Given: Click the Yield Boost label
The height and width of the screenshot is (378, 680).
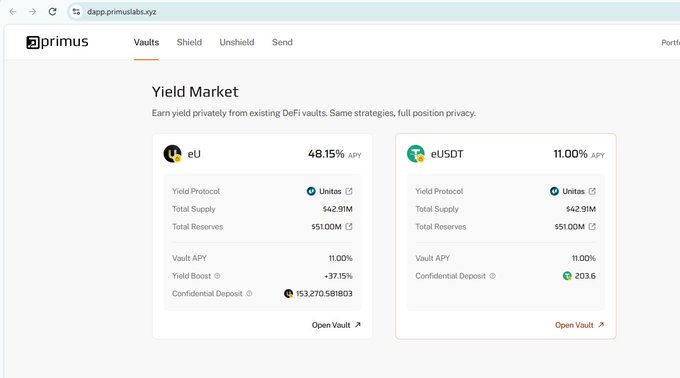Looking at the screenshot, I should coord(191,276).
